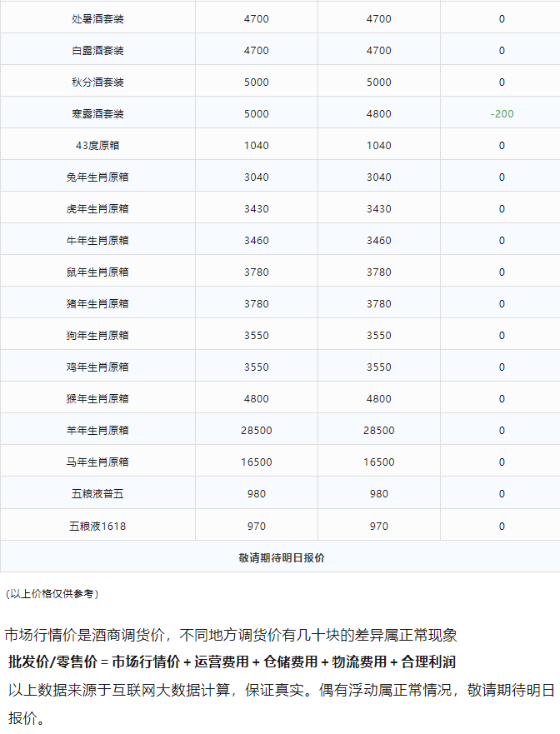This screenshot has height=734, width=560.
Task: Click the first 3040 price in 兔年 row
Action: [257, 177]
